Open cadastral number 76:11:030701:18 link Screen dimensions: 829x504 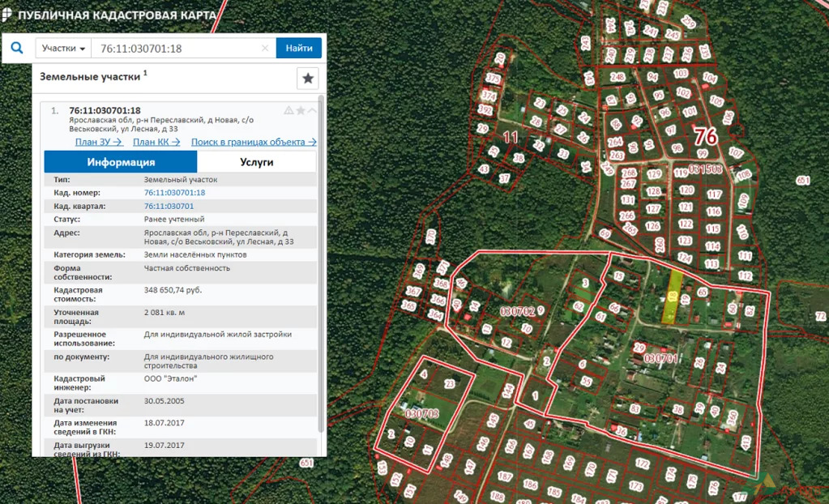pyautogui.click(x=174, y=193)
